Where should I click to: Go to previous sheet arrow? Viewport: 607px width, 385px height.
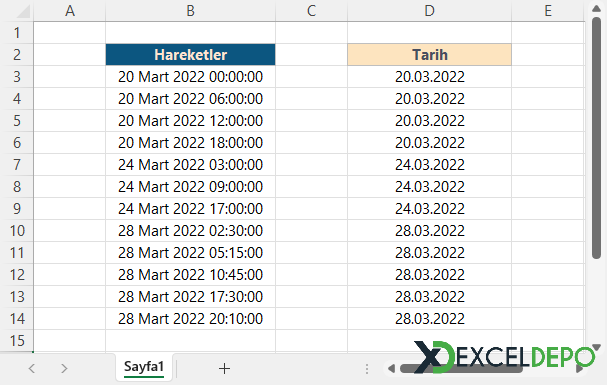coord(32,368)
